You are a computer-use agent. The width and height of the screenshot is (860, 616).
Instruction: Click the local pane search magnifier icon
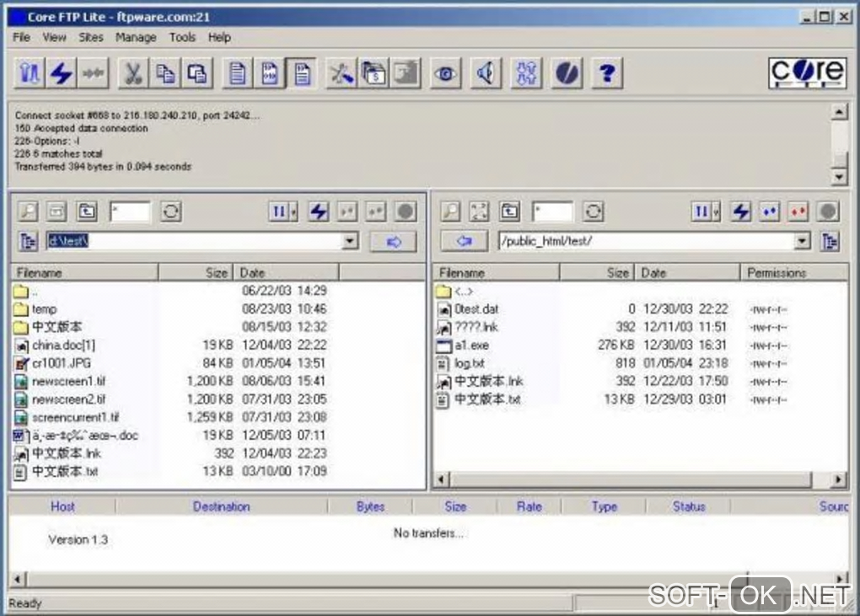28,211
